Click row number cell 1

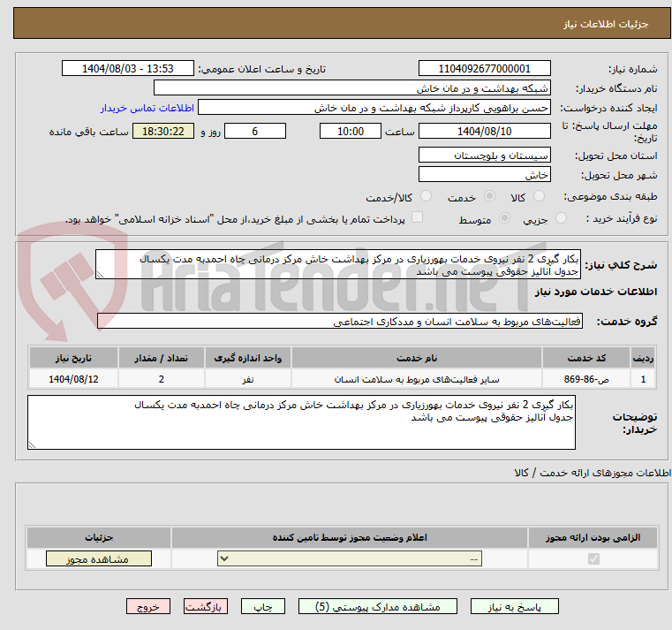click(643, 379)
